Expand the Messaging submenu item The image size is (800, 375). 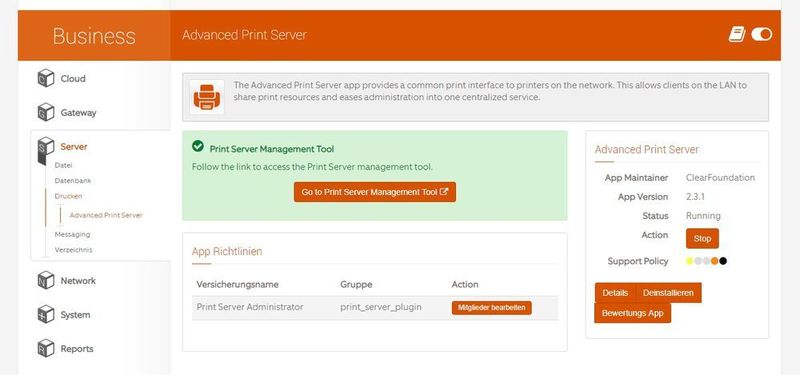tap(72, 234)
